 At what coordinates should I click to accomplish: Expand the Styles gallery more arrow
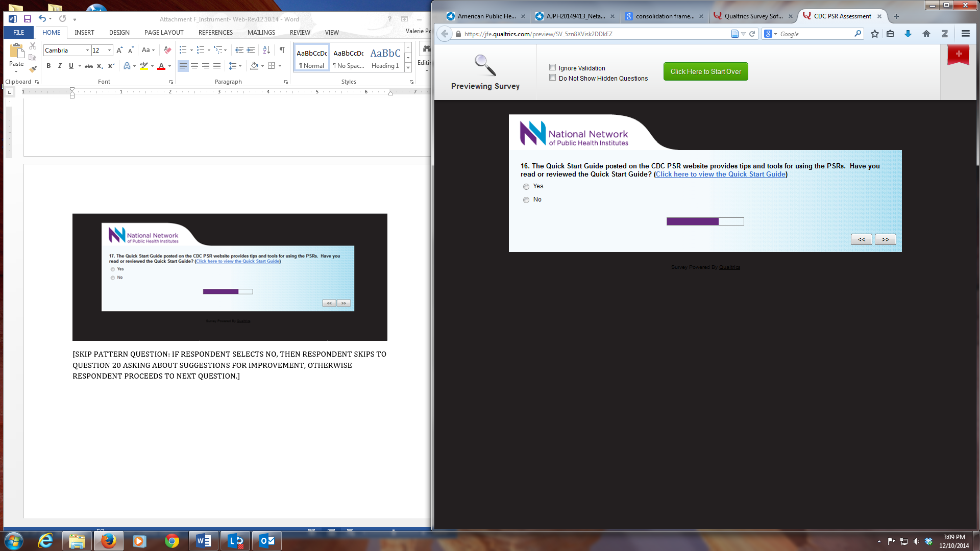[408, 68]
